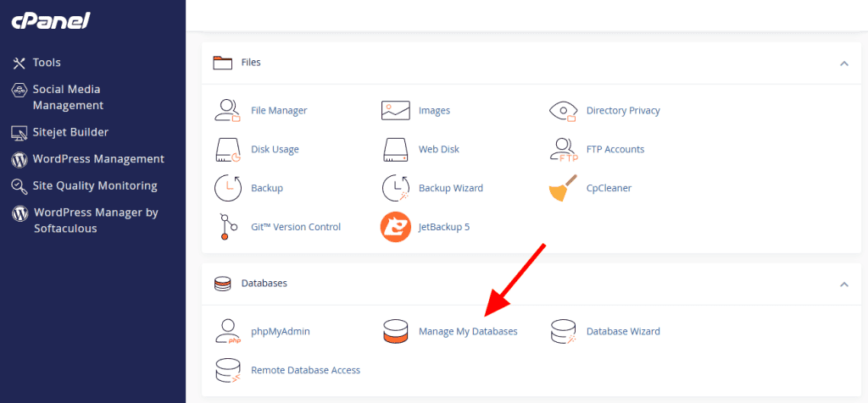Image resolution: width=868 pixels, height=403 pixels.
Task: Click the Disk Usage drive icon
Action: coord(227,149)
